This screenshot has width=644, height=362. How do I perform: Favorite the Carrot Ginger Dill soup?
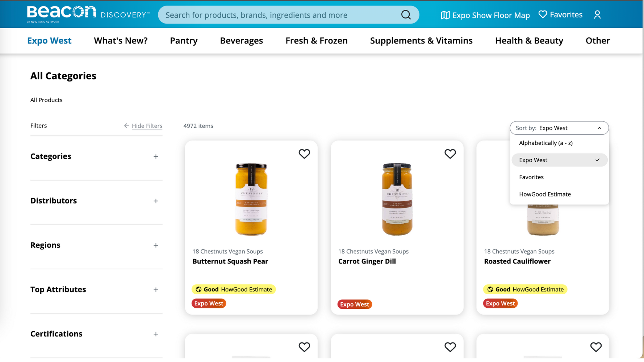(450, 154)
